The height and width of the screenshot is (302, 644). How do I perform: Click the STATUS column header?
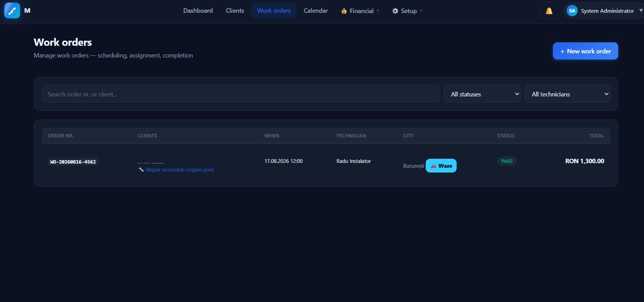coord(506,136)
